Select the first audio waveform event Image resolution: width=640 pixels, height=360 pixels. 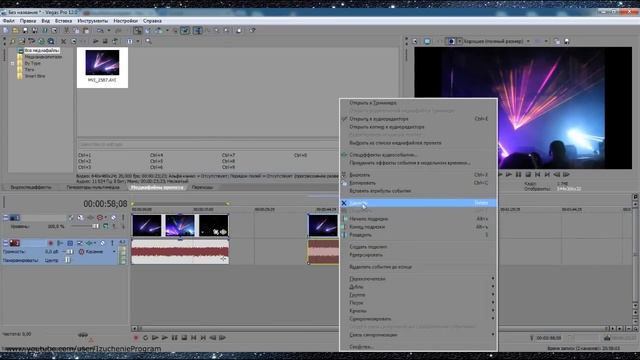point(180,251)
